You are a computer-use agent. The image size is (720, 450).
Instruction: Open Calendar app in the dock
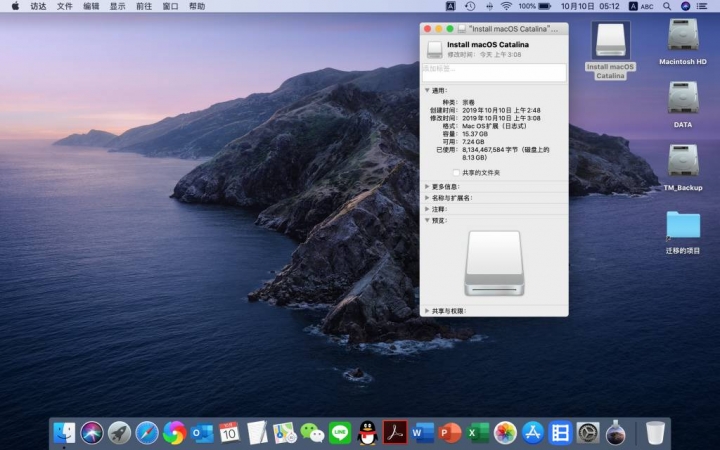tap(229, 433)
